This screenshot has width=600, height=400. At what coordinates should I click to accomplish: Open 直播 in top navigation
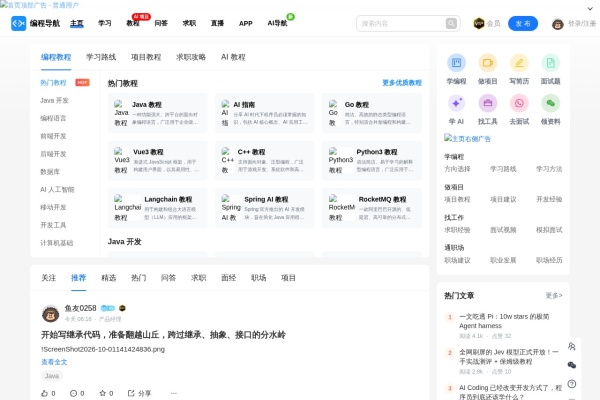(x=217, y=23)
